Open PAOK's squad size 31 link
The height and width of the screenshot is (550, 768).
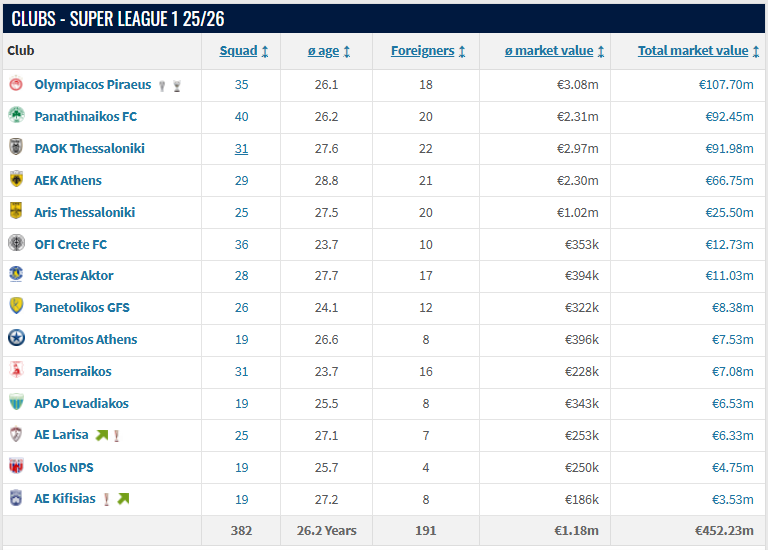click(241, 148)
